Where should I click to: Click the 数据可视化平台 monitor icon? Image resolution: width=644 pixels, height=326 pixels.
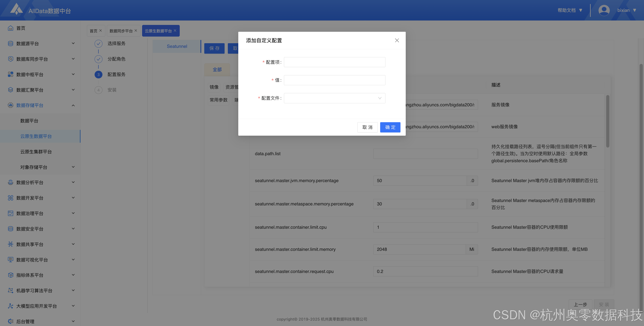pos(10,260)
